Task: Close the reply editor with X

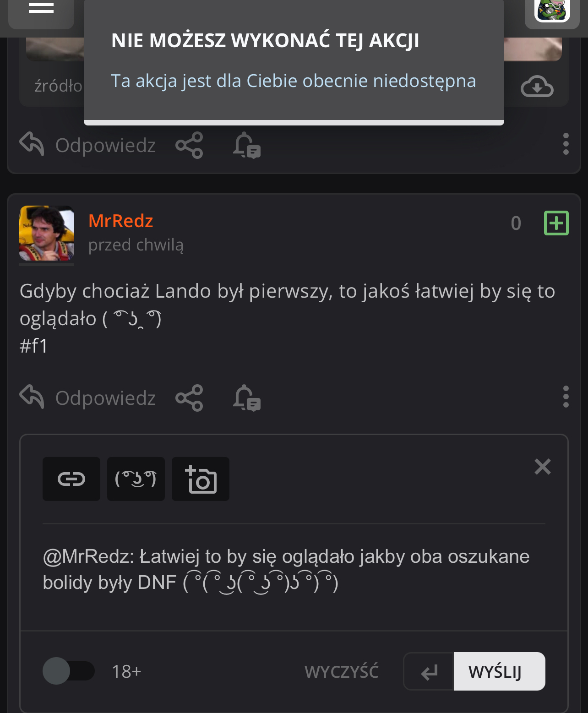Action: click(x=543, y=467)
